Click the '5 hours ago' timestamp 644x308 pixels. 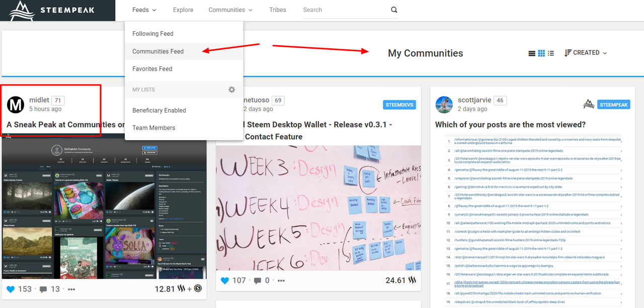(45, 109)
